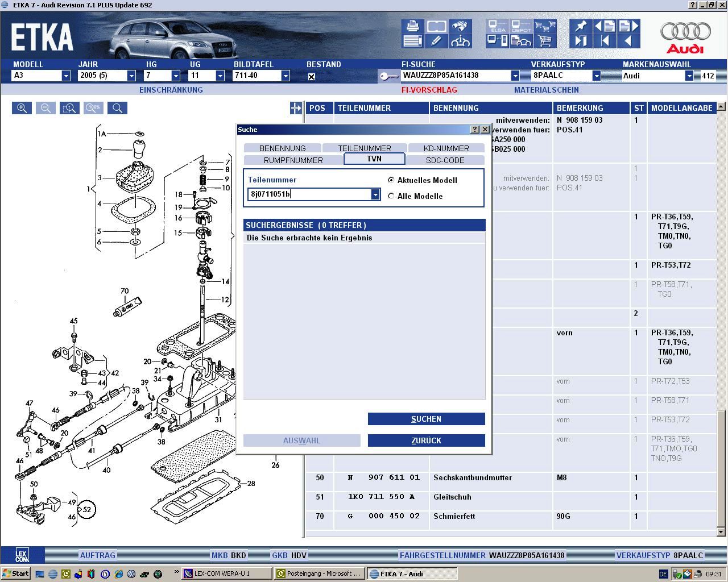Click the plain magnifier icon
This screenshot has height=582, width=728.
click(117, 108)
